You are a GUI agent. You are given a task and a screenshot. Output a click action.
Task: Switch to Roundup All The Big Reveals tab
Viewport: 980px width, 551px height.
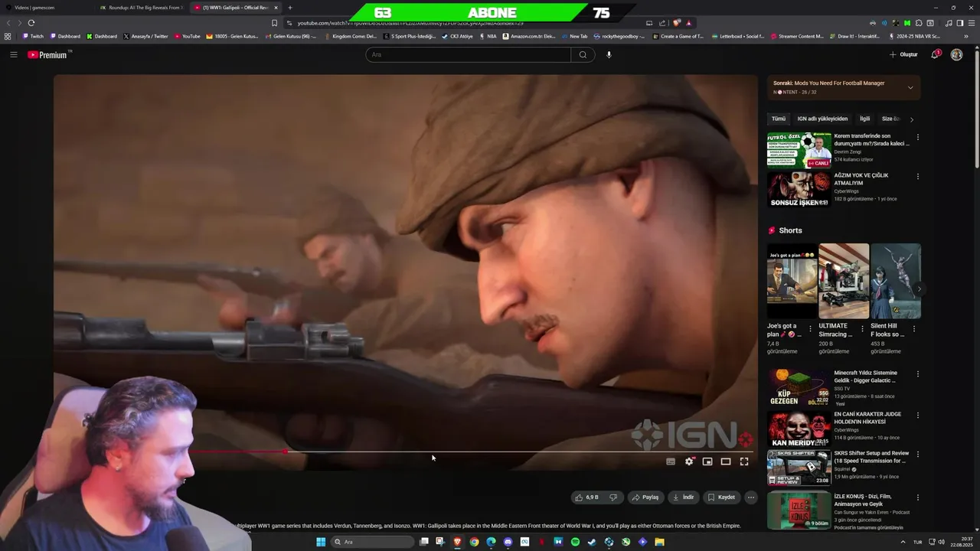pyautogui.click(x=142, y=8)
